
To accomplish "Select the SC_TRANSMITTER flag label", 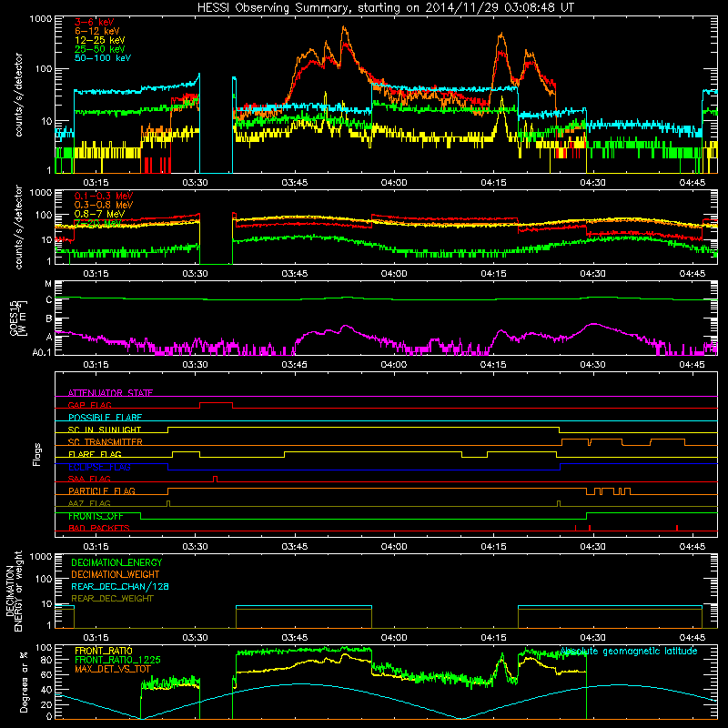I will coord(105,442).
